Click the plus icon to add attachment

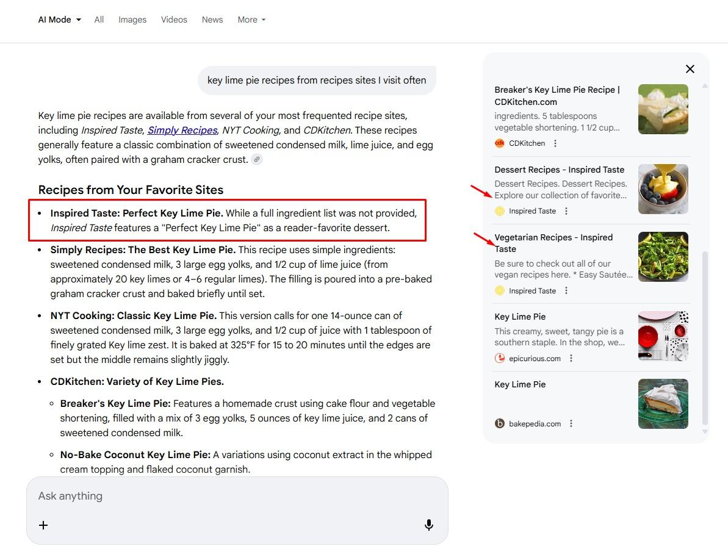click(x=43, y=525)
